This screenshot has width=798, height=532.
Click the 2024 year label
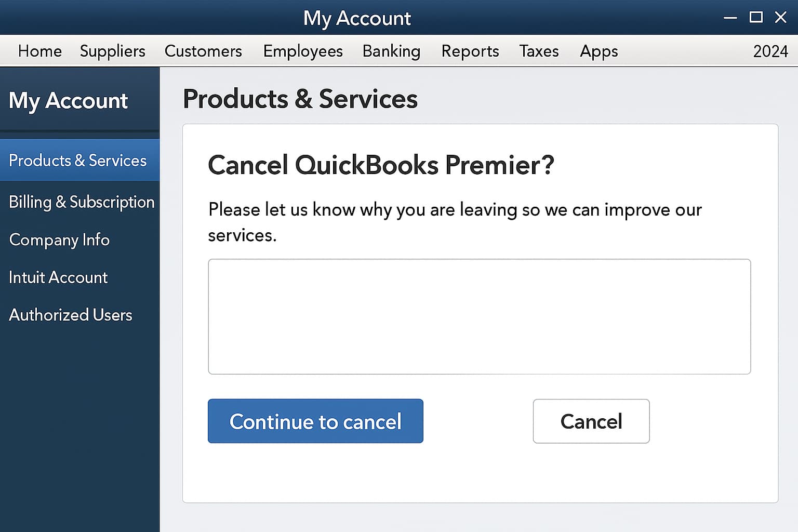pyautogui.click(x=770, y=51)
